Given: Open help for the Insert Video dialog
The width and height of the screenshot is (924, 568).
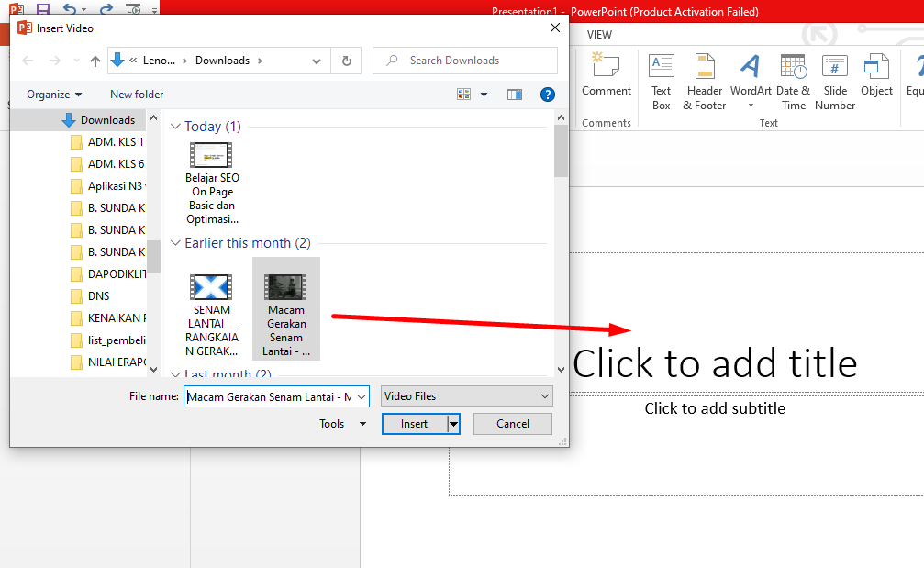Looking at the screenshot, I should point(548,95).
